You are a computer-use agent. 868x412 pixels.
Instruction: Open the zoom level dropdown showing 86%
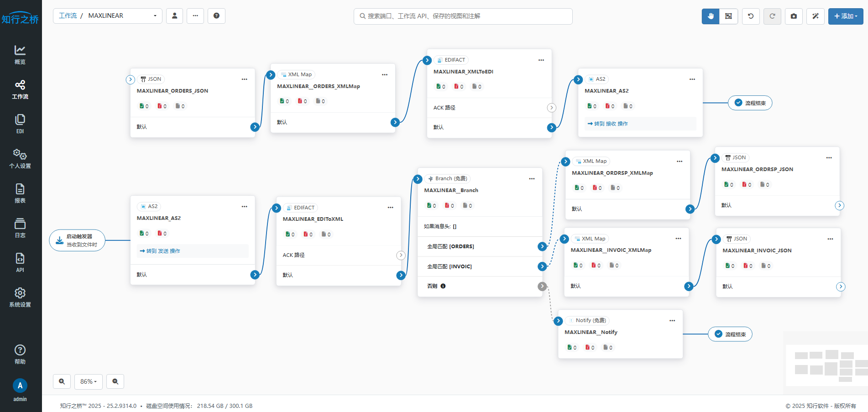(x=88, y=381)
